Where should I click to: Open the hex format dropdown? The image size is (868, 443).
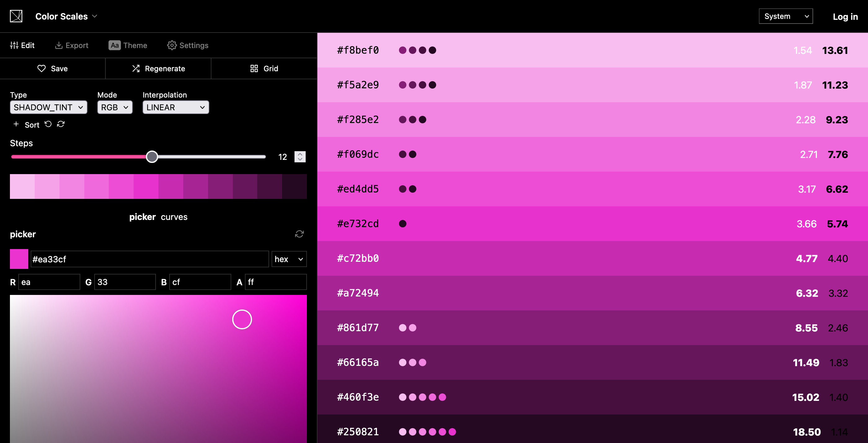[289, 259]
